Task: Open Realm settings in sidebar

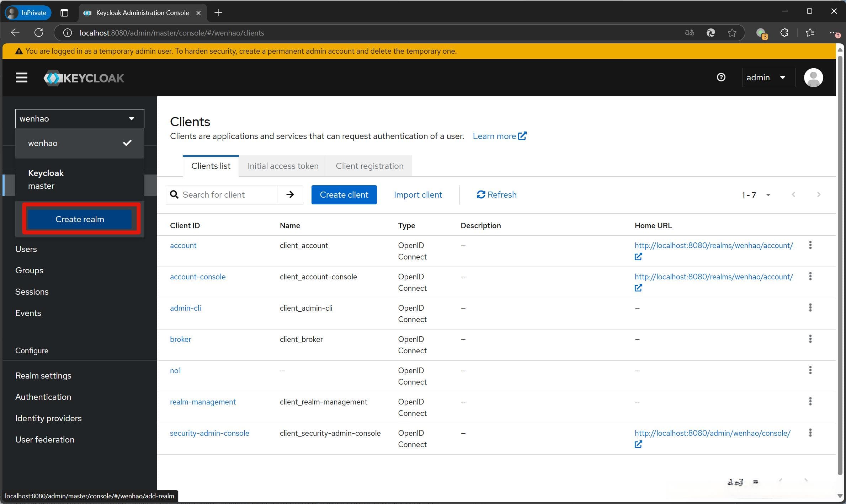Action: pyautogui.click(x=43, y=375)
